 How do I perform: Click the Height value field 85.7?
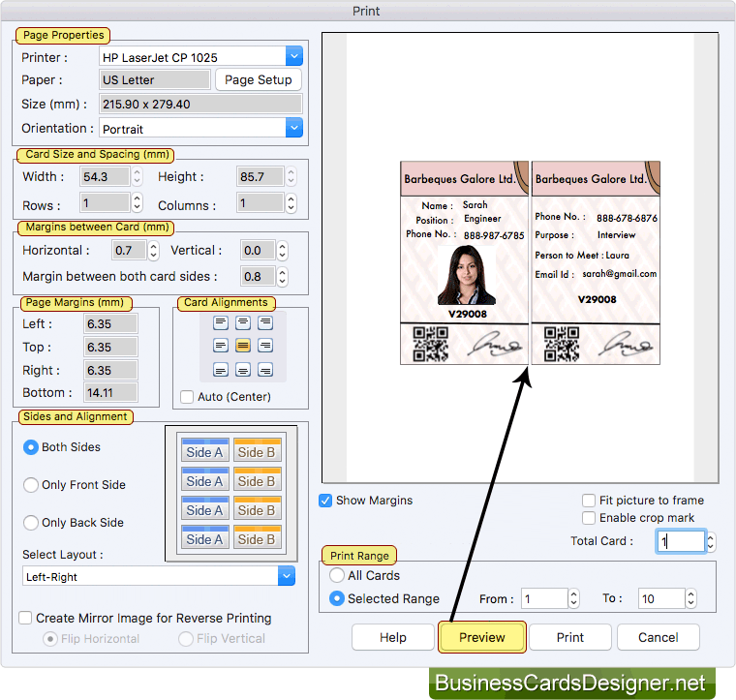click(x=261, y=176)
